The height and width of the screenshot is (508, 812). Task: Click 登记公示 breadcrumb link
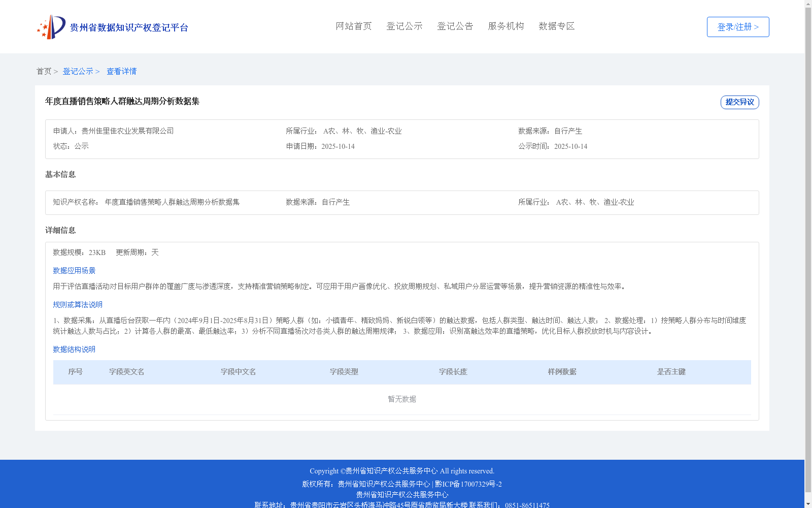78,71
